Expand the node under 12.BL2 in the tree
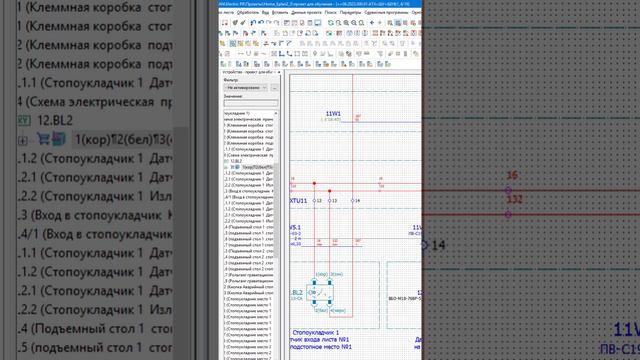The height and width of the screenshot is (360, 640). point(226,167)
